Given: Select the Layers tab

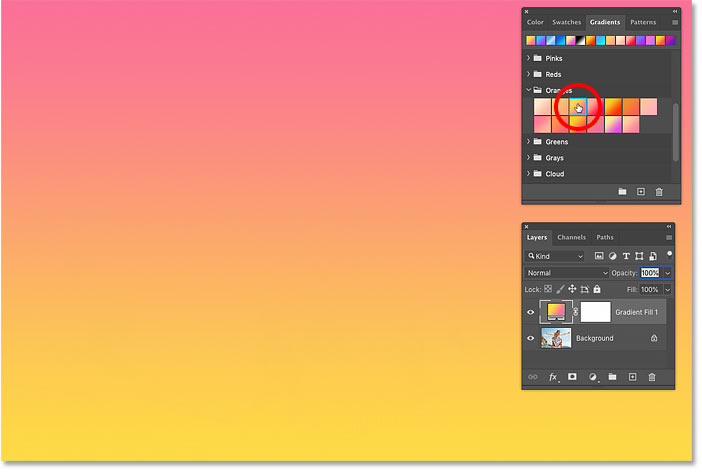Looking at the screenshot, I should [x=537, y=237].
